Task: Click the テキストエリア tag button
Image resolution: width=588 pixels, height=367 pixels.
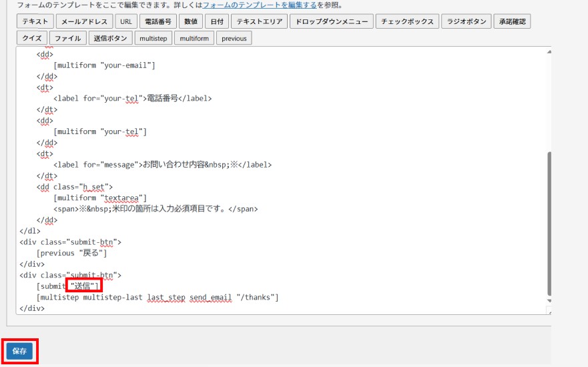Action: pos(260,21)
